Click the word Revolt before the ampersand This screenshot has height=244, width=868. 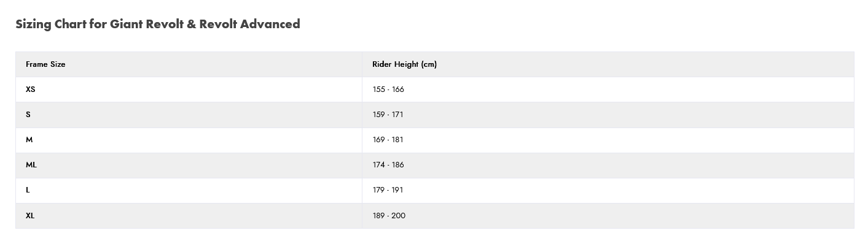[x=165, y=24]
